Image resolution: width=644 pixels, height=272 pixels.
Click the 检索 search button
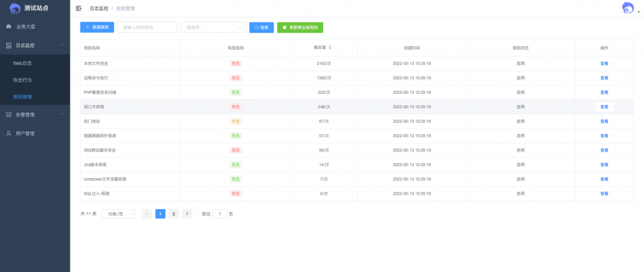[262, 28]
